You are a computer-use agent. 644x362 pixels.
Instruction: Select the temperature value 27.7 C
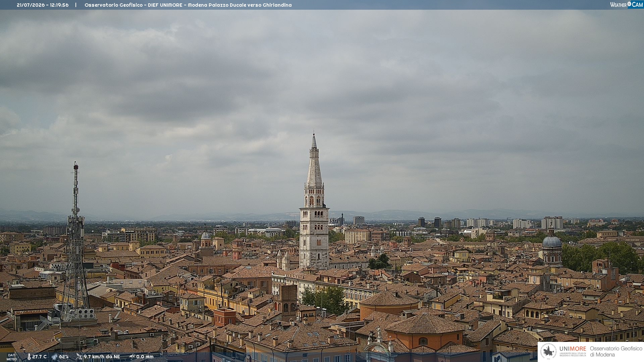point(40,357)
